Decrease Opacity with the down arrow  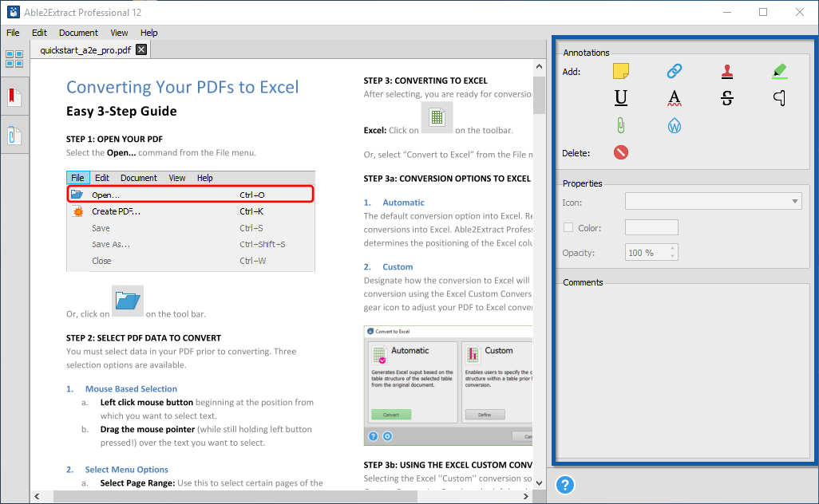(x=672, y=256)
